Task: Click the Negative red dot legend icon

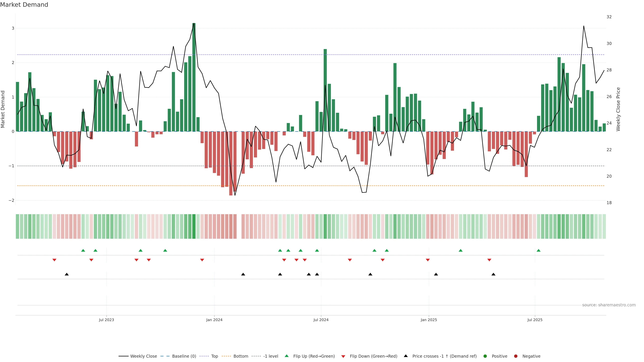Action: [516, 356]
